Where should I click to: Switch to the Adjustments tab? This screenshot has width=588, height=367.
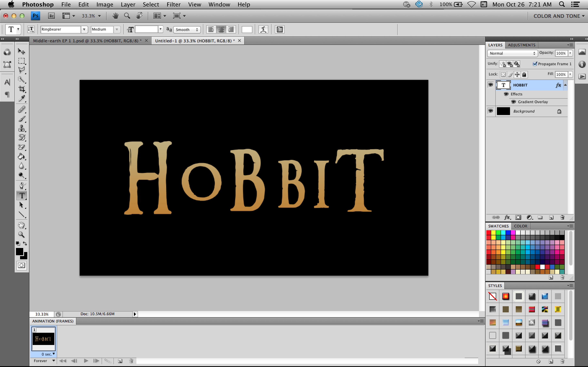tap(521, 45)
